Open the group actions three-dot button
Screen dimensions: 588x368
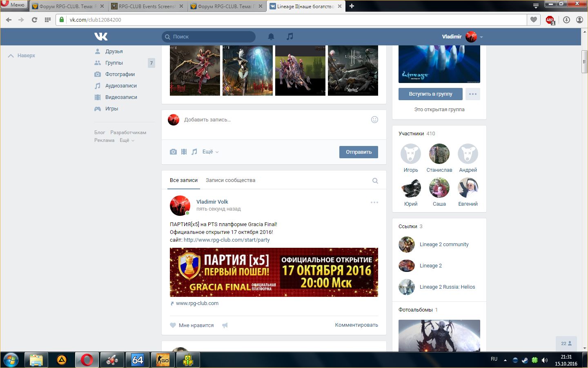coord(473,94)
